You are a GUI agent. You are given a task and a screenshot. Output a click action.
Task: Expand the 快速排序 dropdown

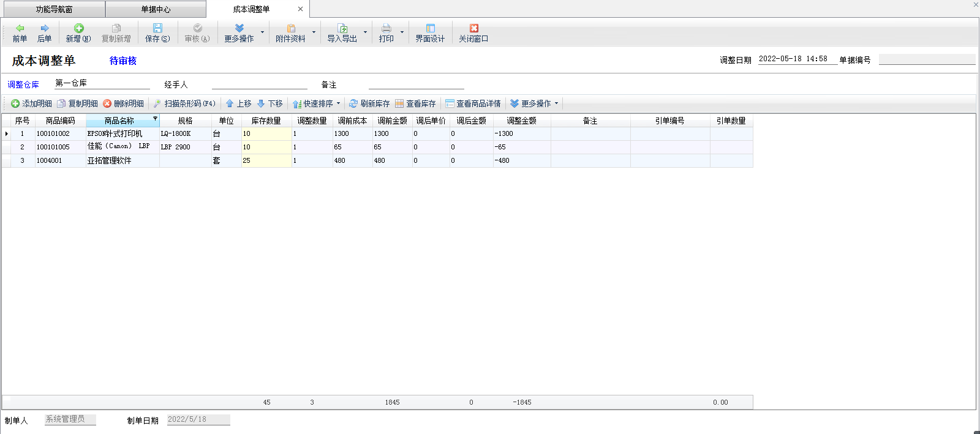coord(338,103)
